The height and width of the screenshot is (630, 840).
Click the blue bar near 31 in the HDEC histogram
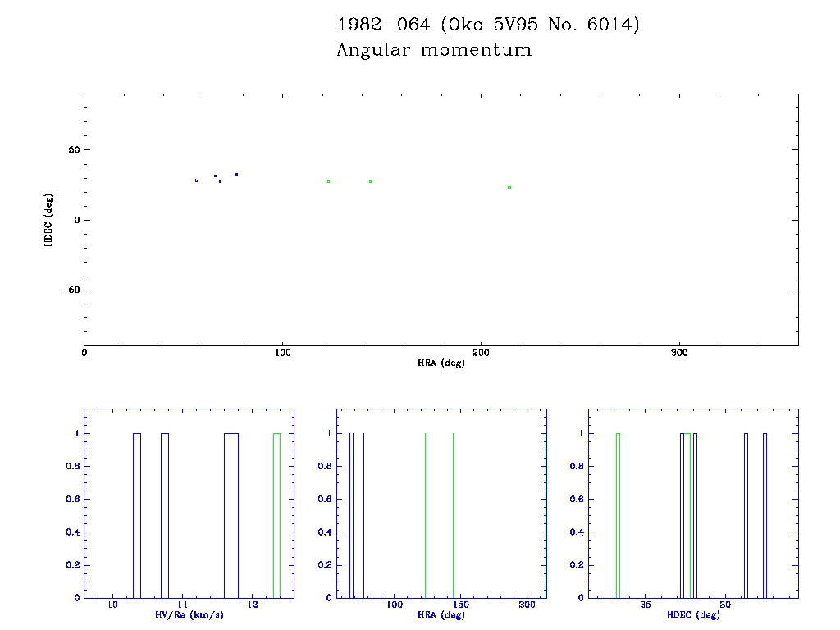[746, 515]
